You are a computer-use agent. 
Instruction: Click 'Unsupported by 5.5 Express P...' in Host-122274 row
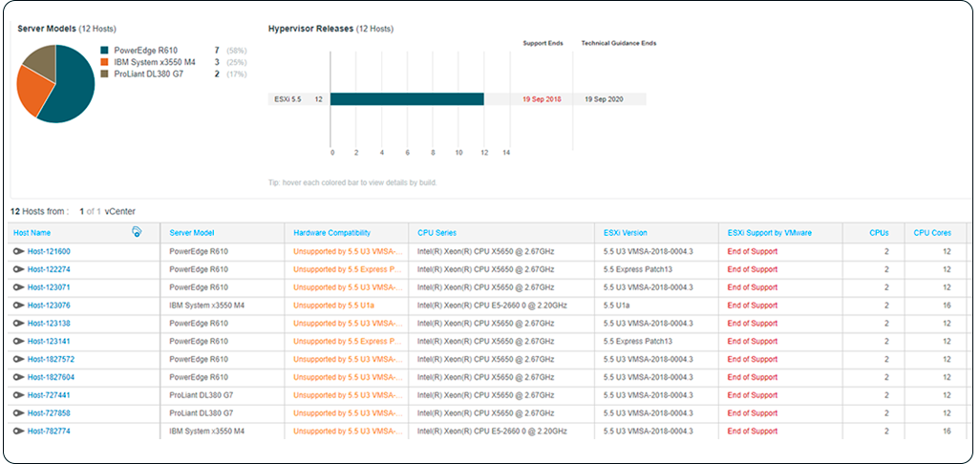[347, 270]
